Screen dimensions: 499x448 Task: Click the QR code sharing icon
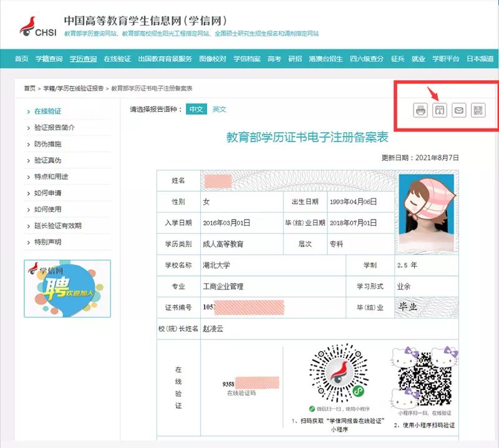click(x=478, y=110)
